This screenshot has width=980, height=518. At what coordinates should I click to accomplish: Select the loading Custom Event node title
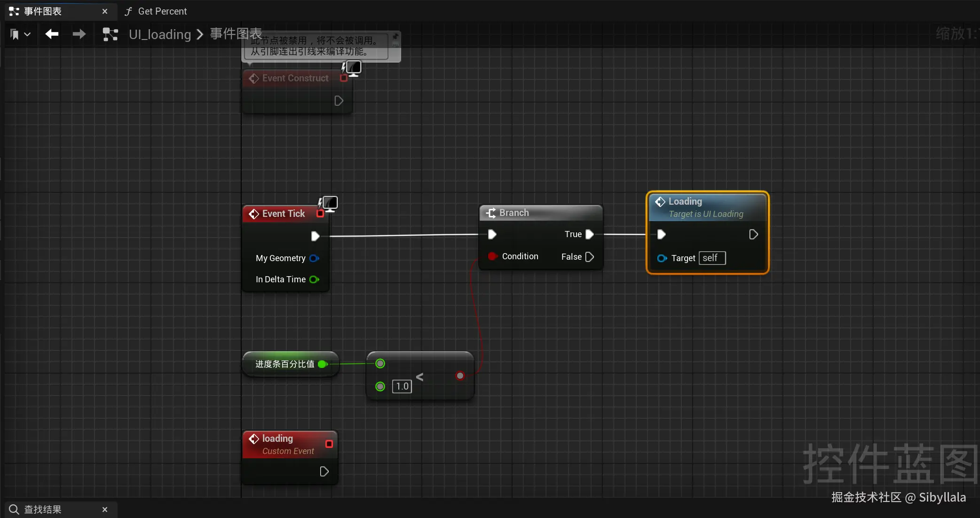(277, 438)
